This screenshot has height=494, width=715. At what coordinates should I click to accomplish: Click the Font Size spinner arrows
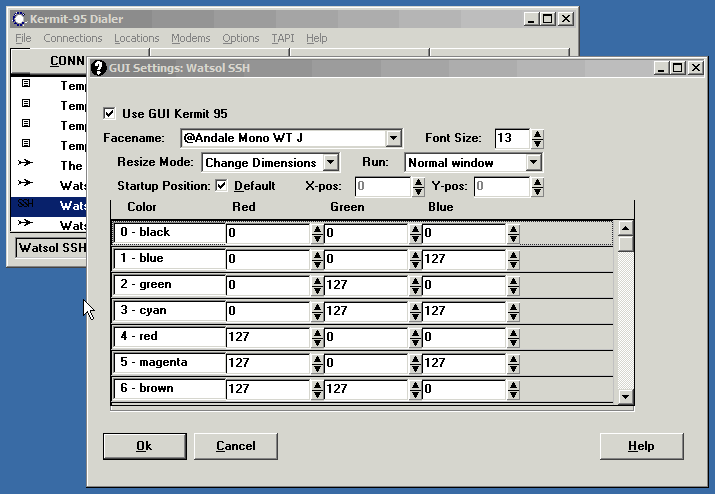tap(537, 139)
